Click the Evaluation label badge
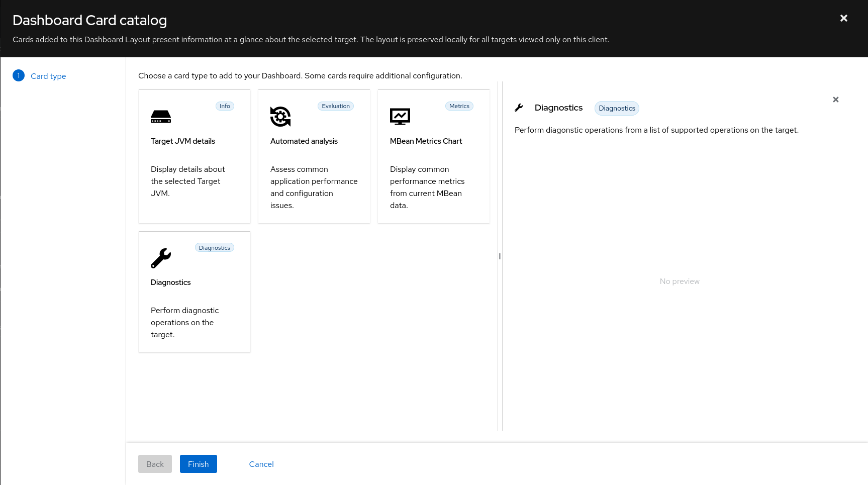 coord(335,106)
